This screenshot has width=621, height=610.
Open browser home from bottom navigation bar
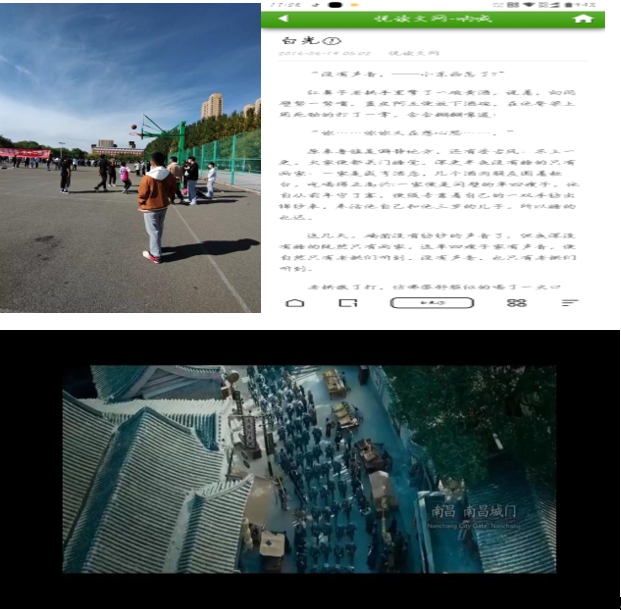point(295,302)
